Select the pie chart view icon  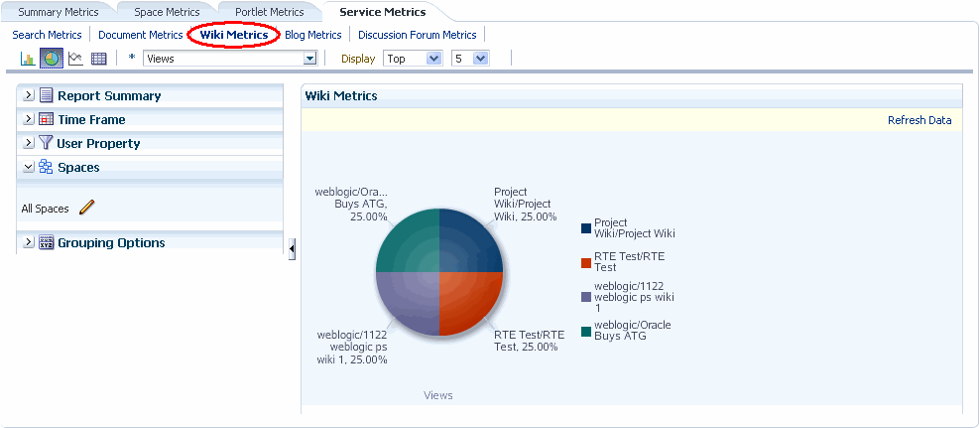click(52, 59)
